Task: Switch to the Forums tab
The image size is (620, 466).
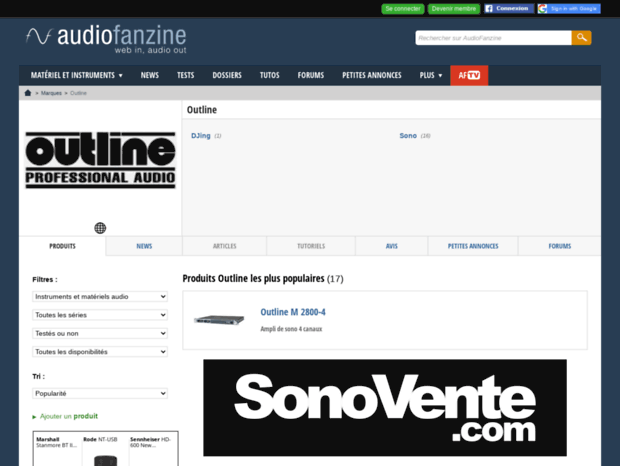Action: pos(560,246)
